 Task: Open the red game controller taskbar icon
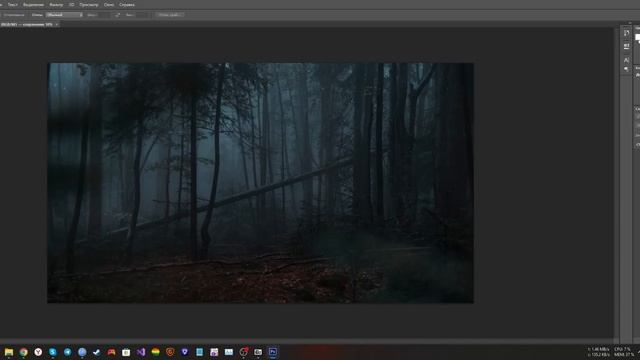(x=111, y=352)
